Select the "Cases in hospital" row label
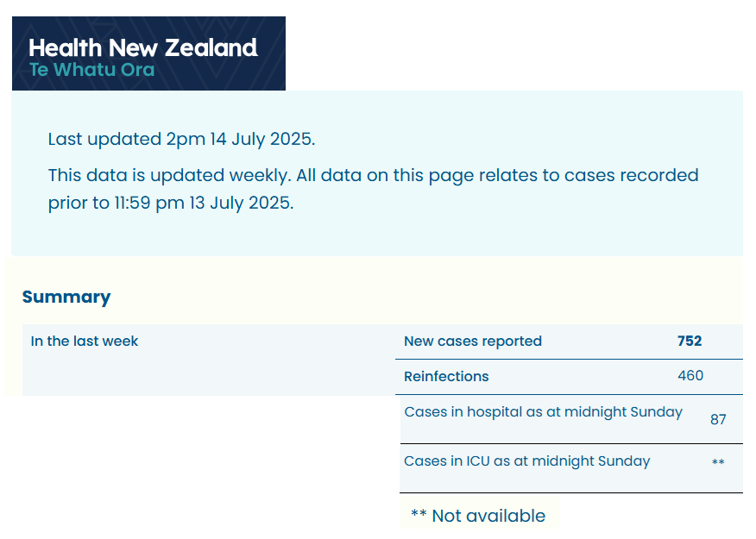Viewport: 756px width, 539px height. pos(543,412)
